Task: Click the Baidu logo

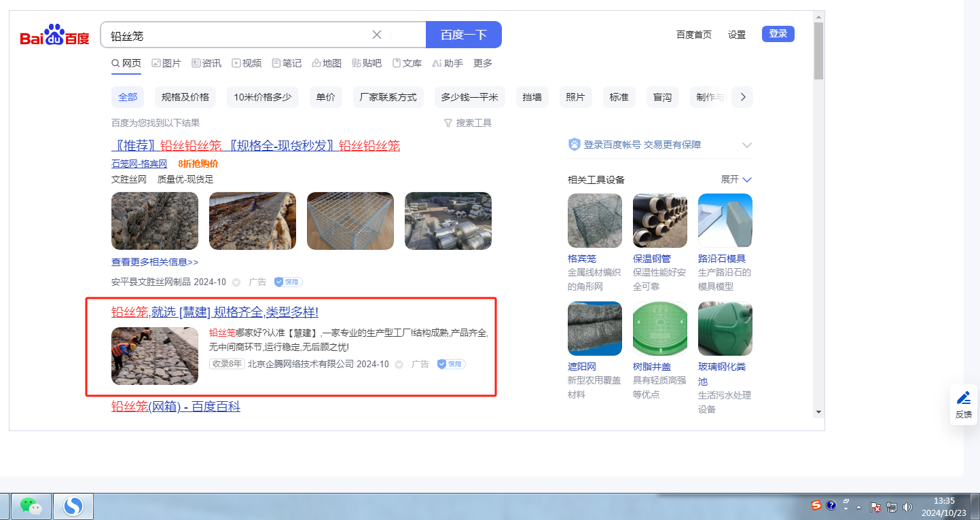Action: pos(54,35)
